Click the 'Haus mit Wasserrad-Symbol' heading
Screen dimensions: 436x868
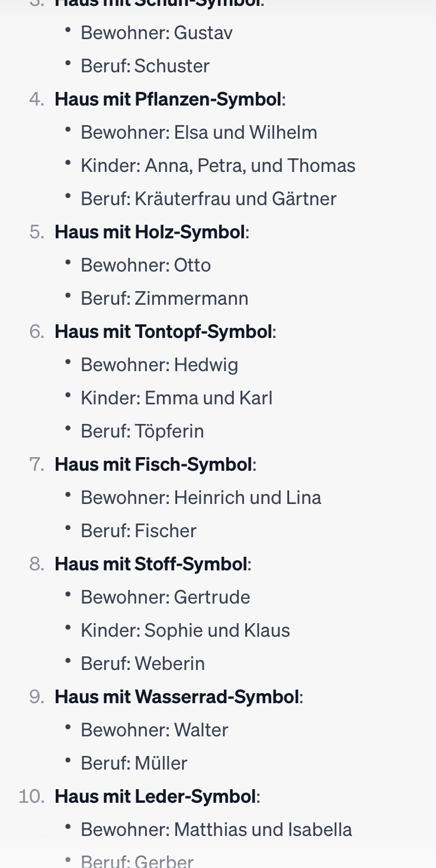(x=177, y=697)
